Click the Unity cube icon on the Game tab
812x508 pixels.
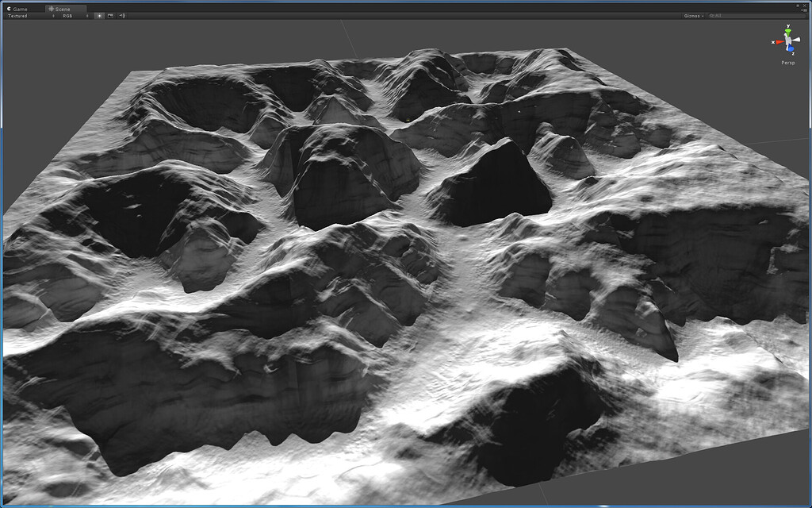9,8
